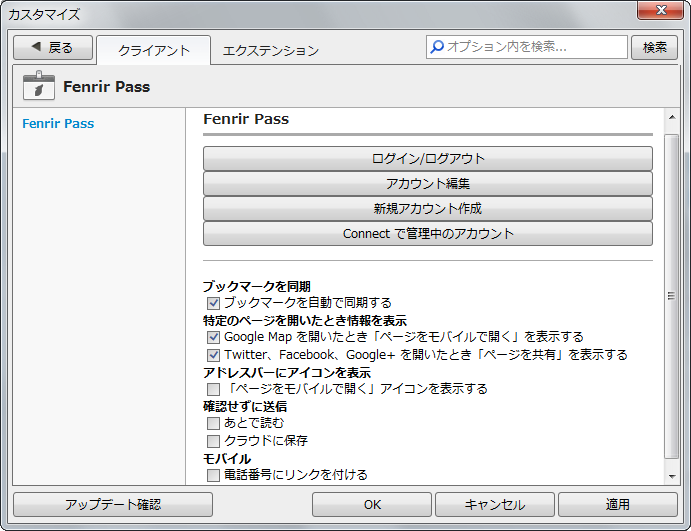Screen dimensions: 691x531
Task: Click the magnifier icon in search box
Action: 437,47
